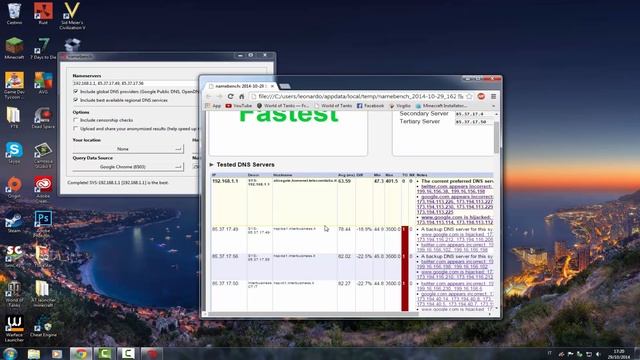Enable 'Upload and share your anonymized results'

76,128
